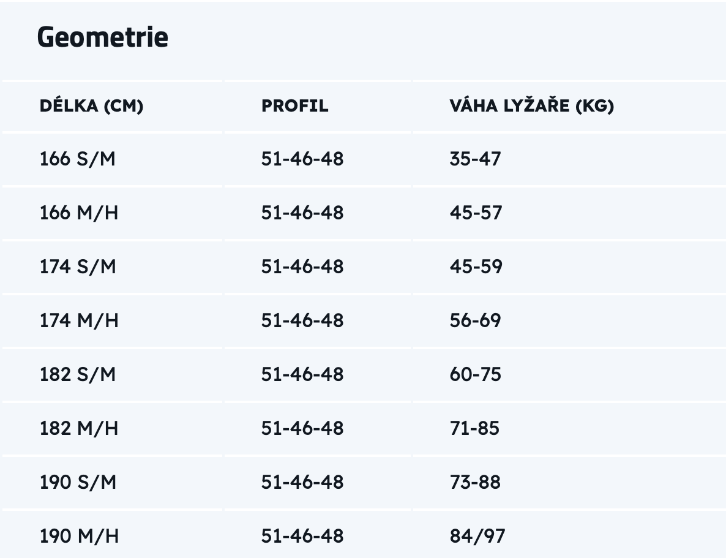726x559 pixels.
Task: Click the 73-88 skier weight value
Action: [x=475, y=483]
